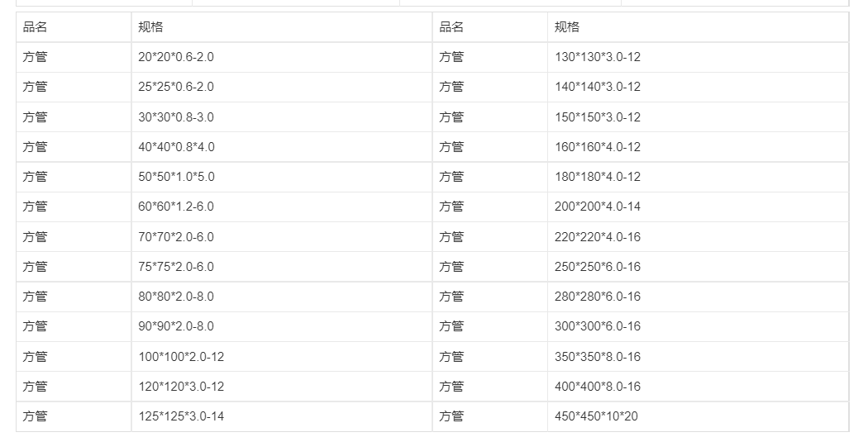This screenshot has width=868, height=437.
Task: Select the 25*25*0.6-2.0 cell
Action: tap(282, 87)
